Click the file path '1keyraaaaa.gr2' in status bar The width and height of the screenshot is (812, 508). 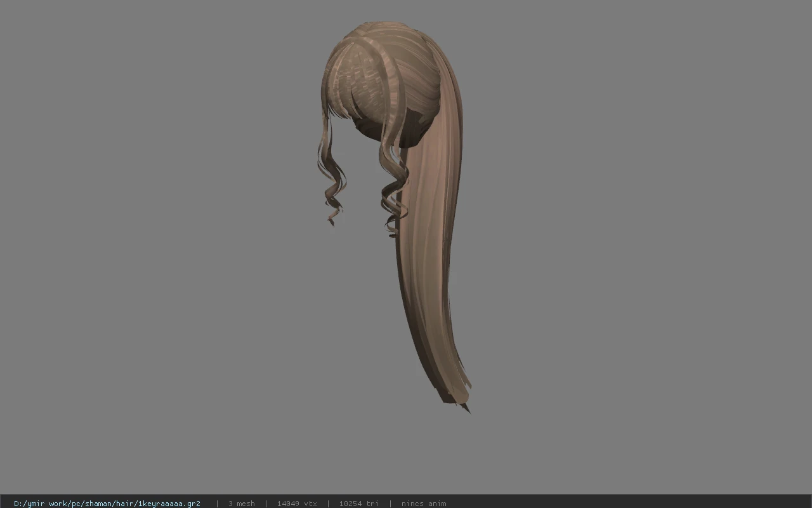click(107, 504)
